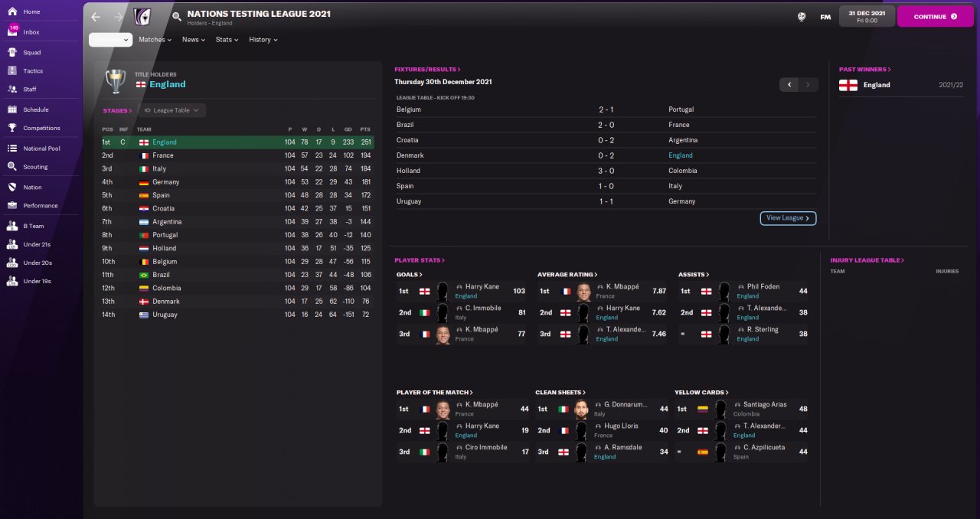Sort the table by PTS column
The width and height of the screenshot is (980, 519).
365,129
